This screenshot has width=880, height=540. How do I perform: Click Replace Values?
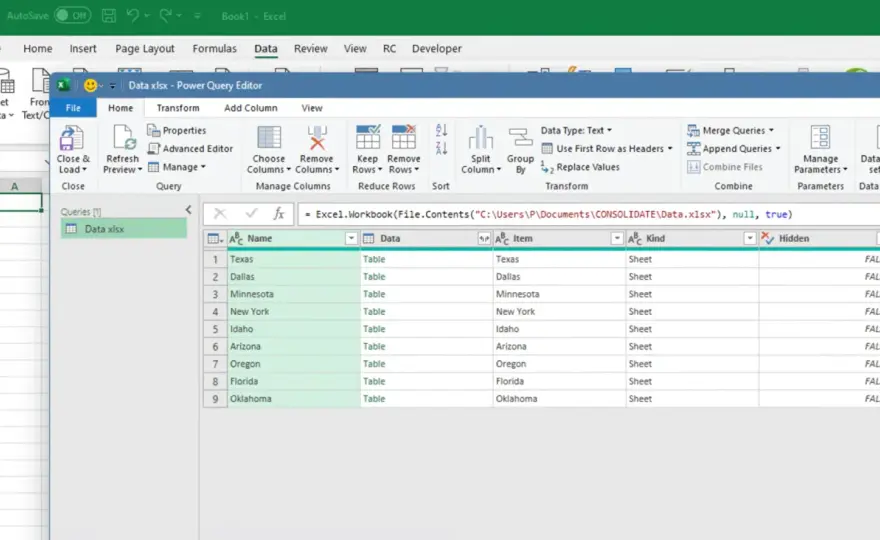click(580, 167)
